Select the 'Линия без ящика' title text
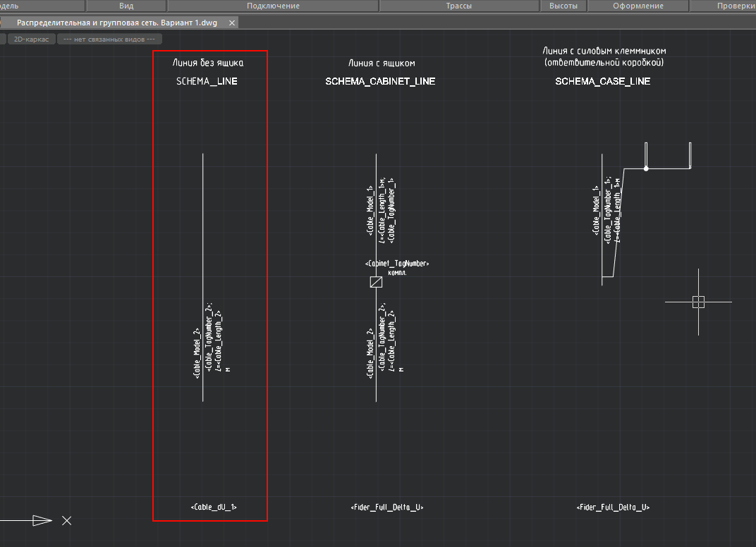The image size is (756, 547). (x=208, y=63)
